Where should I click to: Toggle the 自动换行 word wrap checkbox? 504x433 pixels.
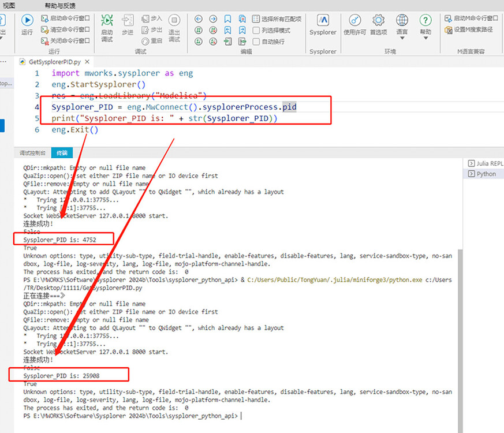[256, 42]
